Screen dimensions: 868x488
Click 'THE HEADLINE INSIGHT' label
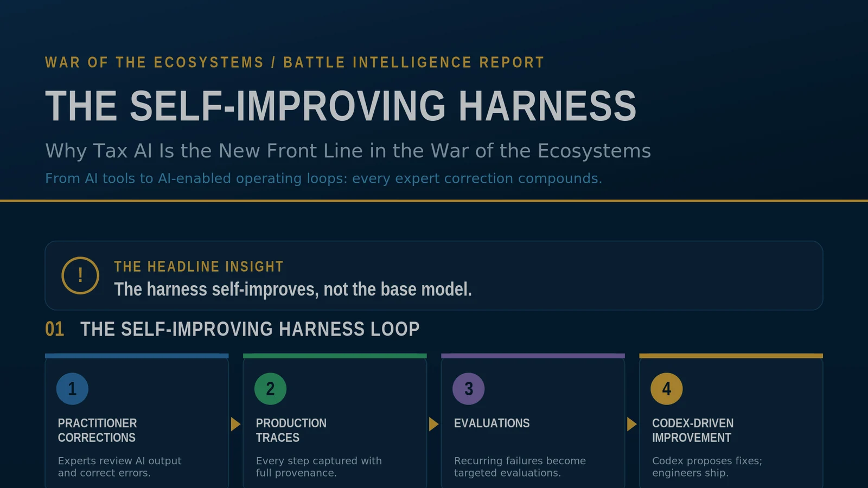(199, 267)
